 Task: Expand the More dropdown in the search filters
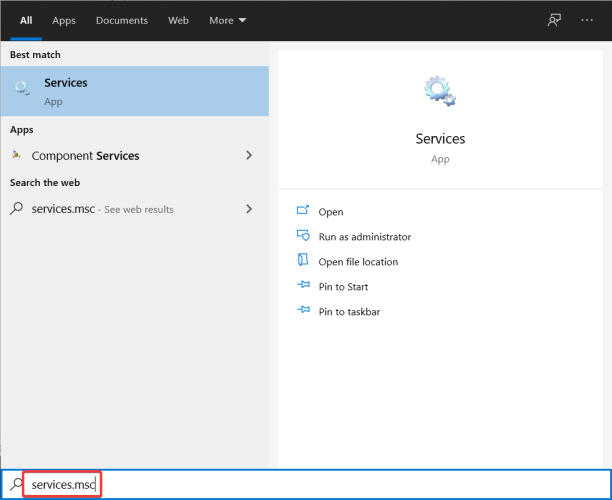point(227,20)
